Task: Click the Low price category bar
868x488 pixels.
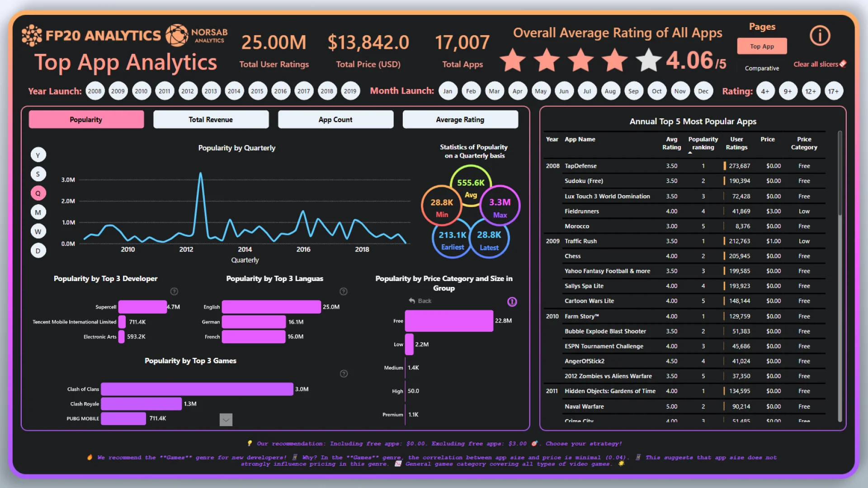Action: (x=409, y=344)
